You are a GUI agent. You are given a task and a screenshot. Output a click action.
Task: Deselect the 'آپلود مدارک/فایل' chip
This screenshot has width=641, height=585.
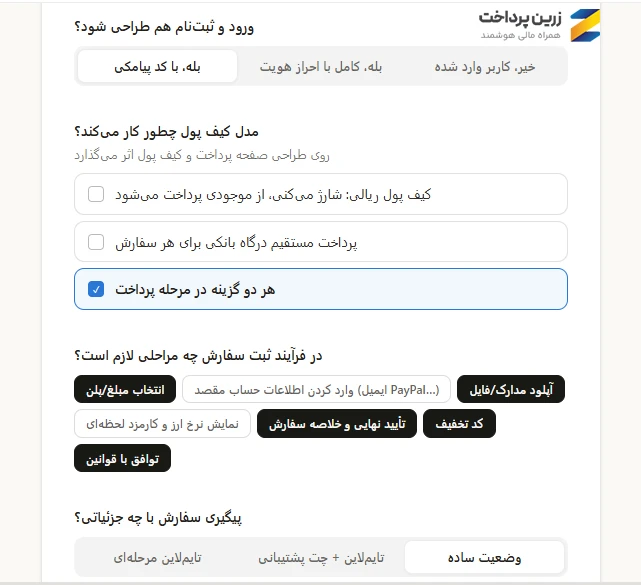click(x=511, y=389)
